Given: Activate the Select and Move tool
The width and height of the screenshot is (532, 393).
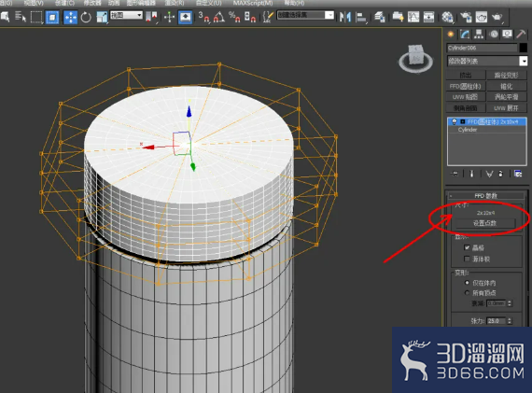Looking at the screenshot, I should 70,17.
